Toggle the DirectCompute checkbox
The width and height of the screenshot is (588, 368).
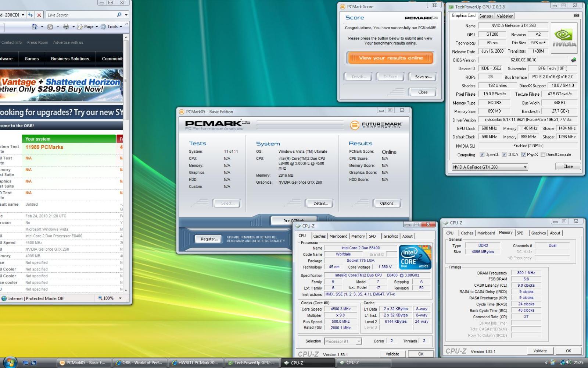tap(543, 155)
